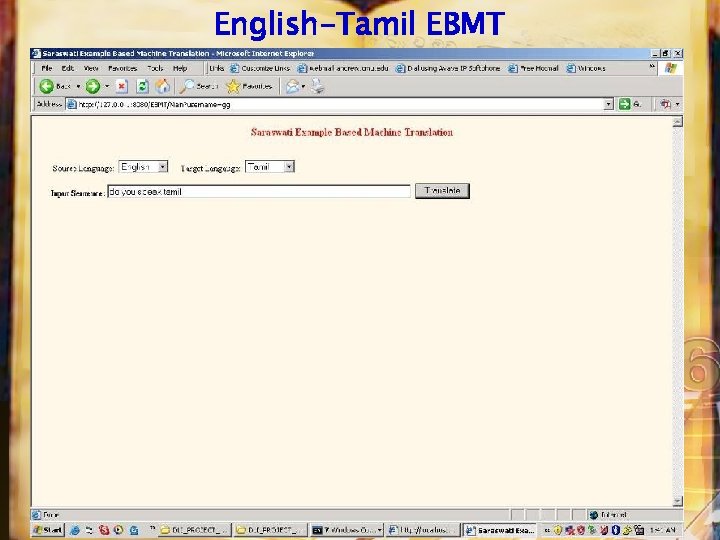Open the Customize Links link
Viewport: 720px width, 540px height.
260,68
